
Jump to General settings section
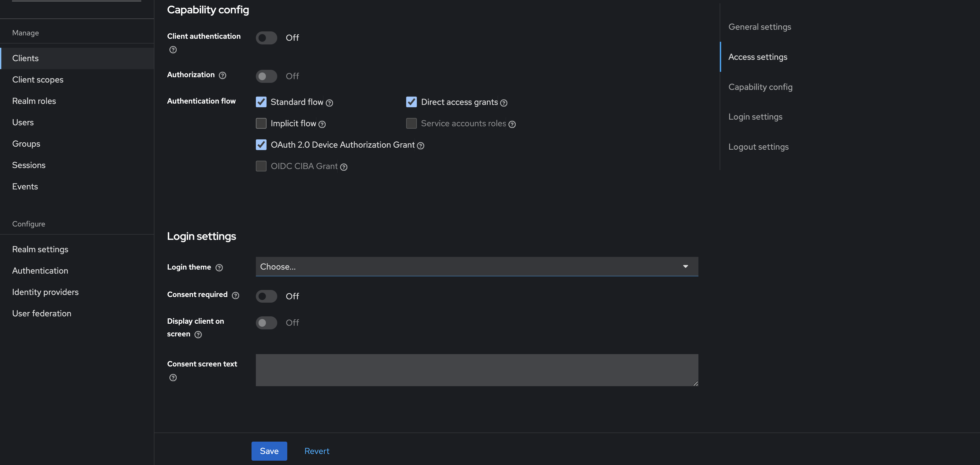(759, 27)
